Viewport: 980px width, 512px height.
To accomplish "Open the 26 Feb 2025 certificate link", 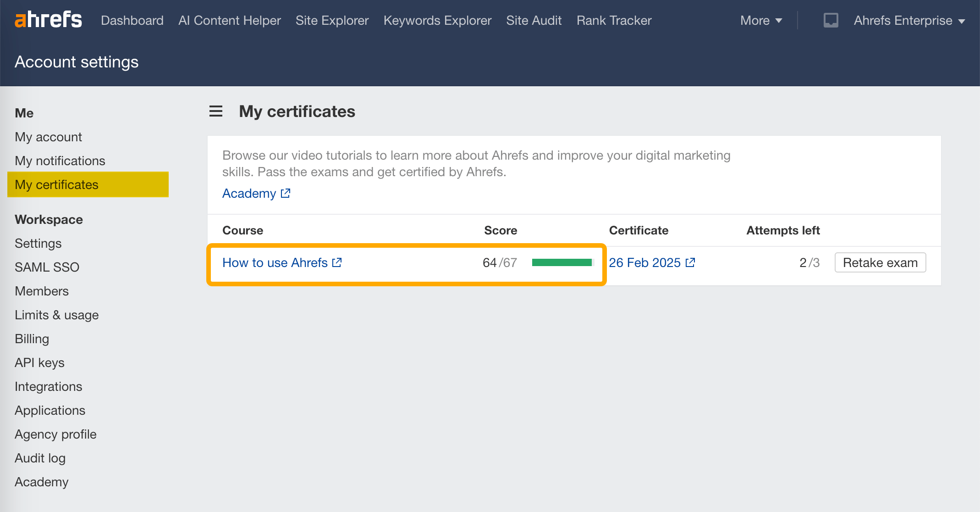I will pyautogui.click(x=652, y=262).
